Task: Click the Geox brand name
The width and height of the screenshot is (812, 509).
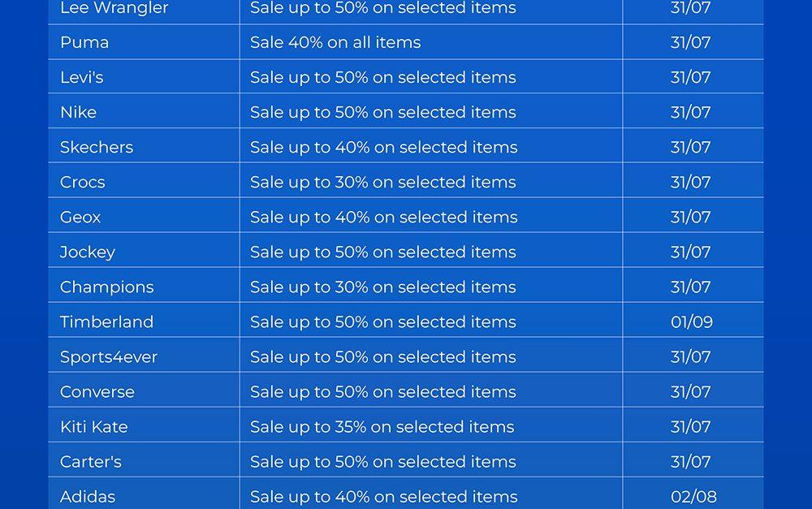Action: pyautogui.click(x=80, y=217)
